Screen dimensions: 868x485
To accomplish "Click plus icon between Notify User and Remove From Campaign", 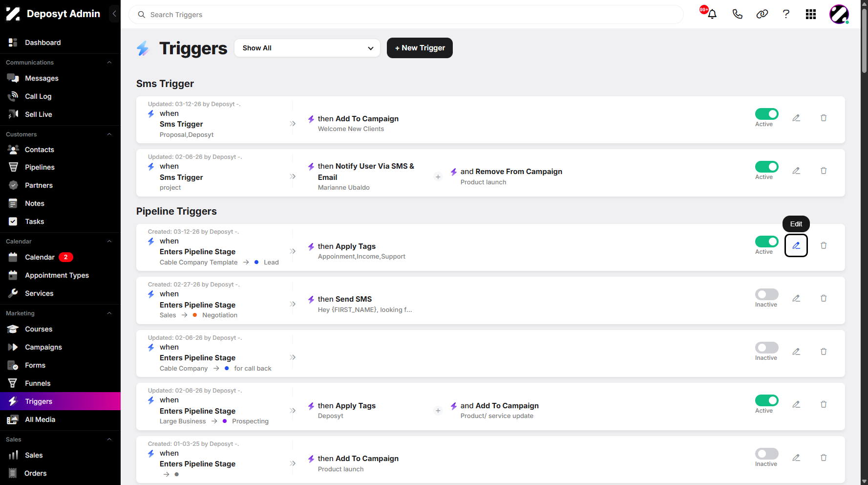I will pyautogui.click(x=438, y=177).
